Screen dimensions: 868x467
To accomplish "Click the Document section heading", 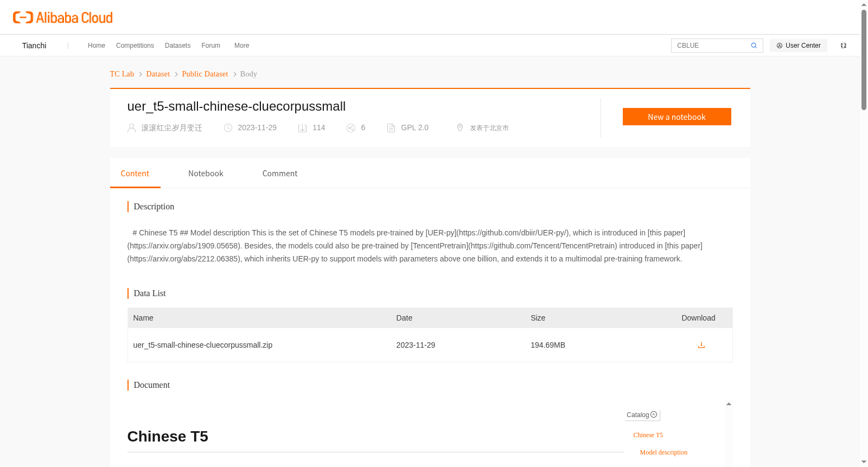I will pyautogui.click(x=152, y=385).
